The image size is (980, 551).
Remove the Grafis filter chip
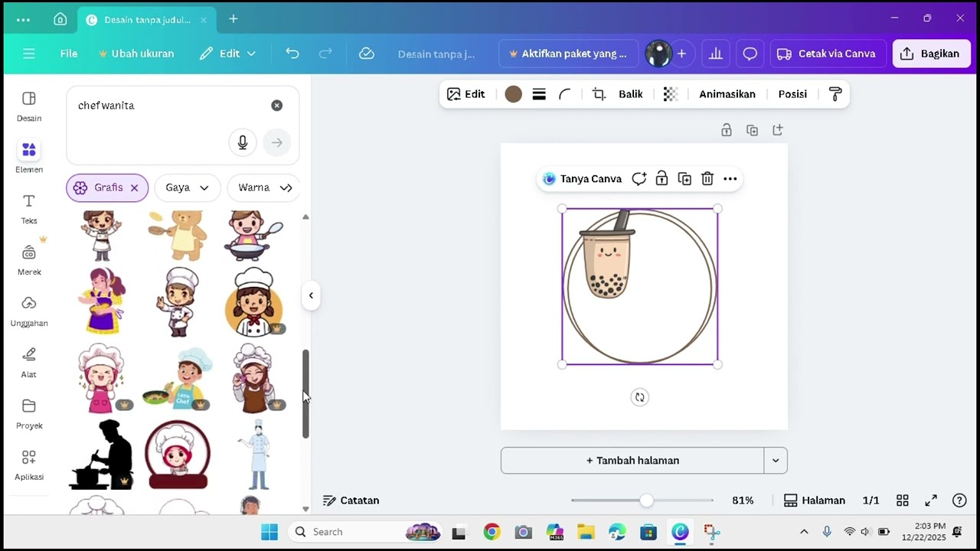click(134, 187)
